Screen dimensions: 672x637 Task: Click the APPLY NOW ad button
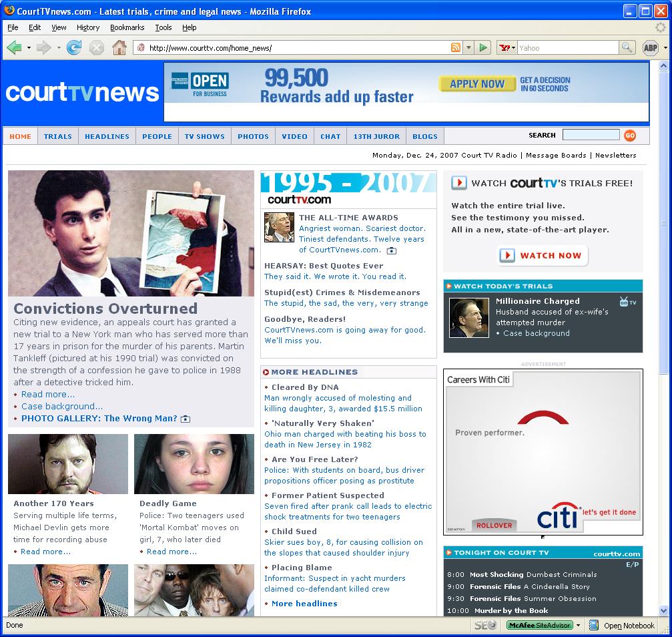pos(477,84)
